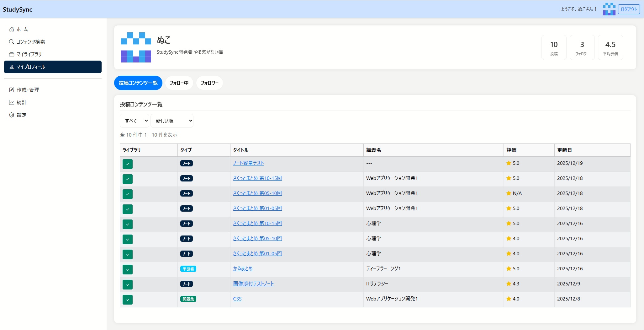The image size is (644, 330).
Task: Switch to the フォロー中 tab
Action: pyautogui.click(x=179, y=83)
